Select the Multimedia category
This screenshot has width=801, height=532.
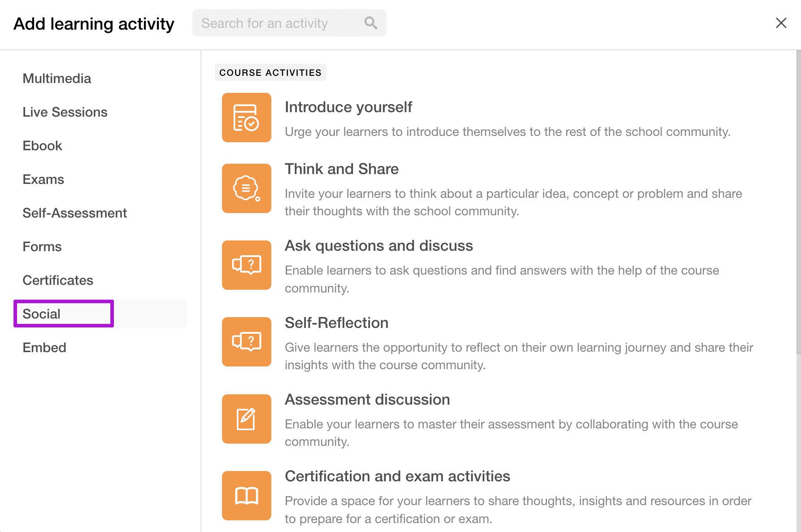click(57, 78)
